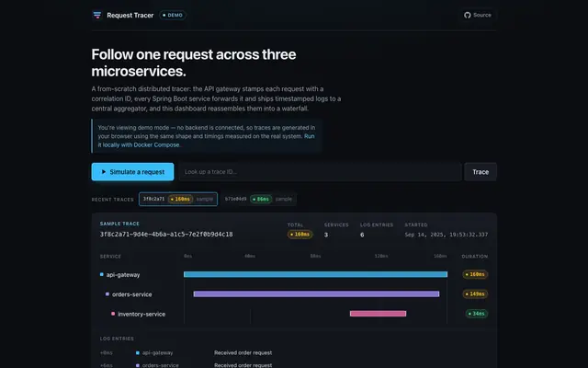Click the LOG ENTRIES section heading
This screenshot has width=588, height=368.
point(117,339)
